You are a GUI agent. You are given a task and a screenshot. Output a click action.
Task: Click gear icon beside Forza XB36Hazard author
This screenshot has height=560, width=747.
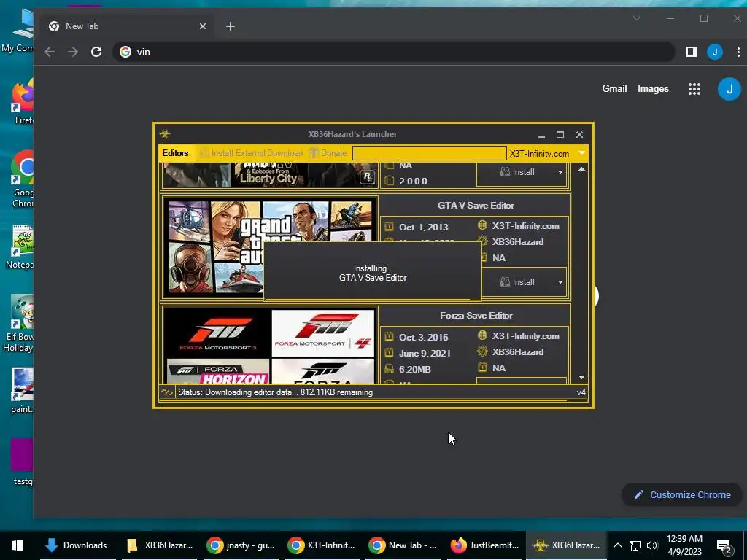point(483,351)
